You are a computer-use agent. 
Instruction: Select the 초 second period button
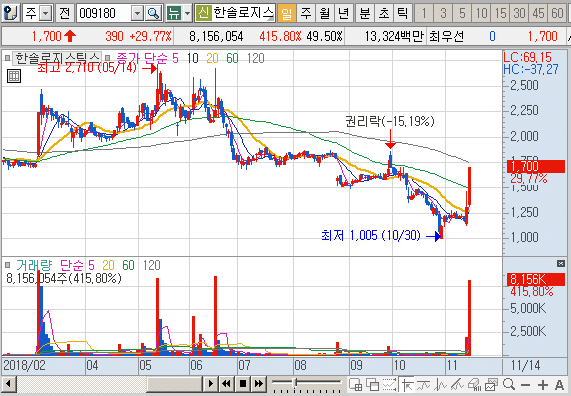click(383, 13)
